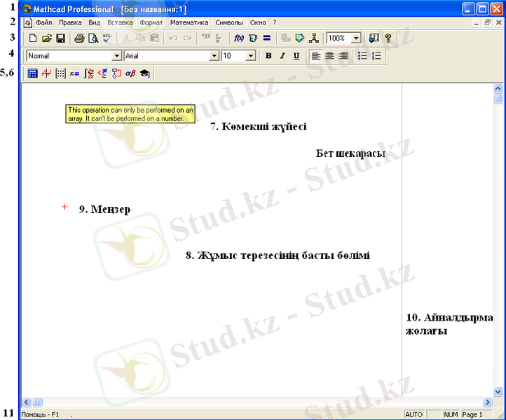Open the Graph palette icon
Viewport: 506px width, 420px height.
click(x=46, y=73)
